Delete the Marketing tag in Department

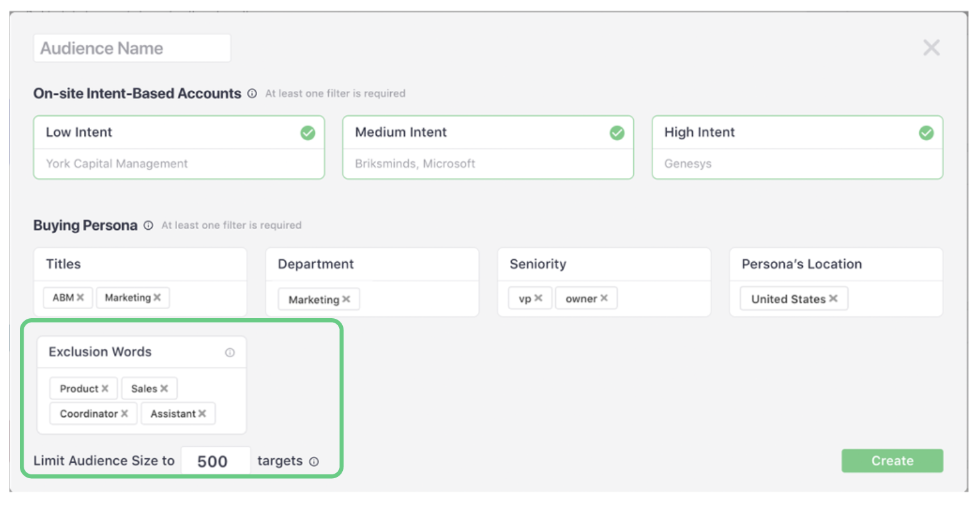click(346, 300)
